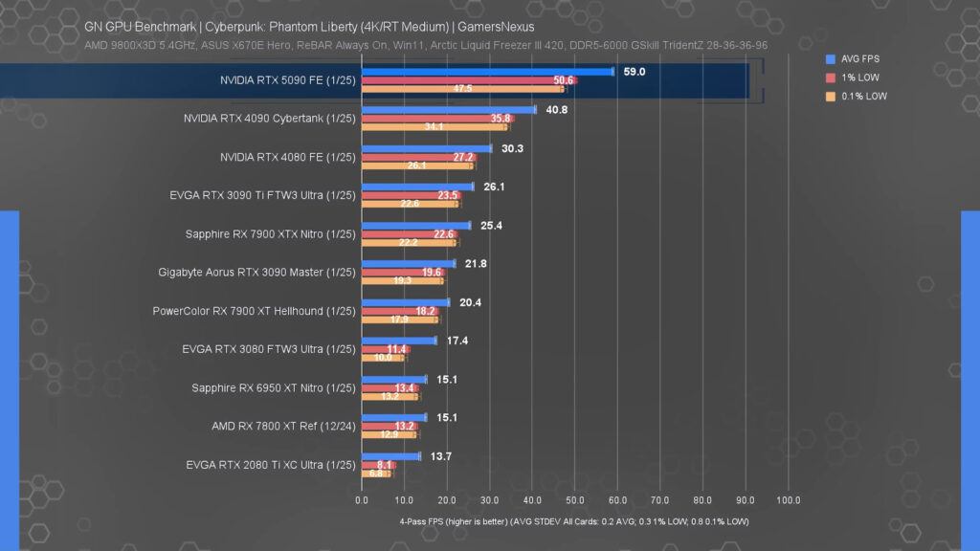The width and height of the screenshot is (980, 551).
Task: Select the EVGA RTX 3090 Ti FTW3 Ultra label
Action: (x=262, y=195)
